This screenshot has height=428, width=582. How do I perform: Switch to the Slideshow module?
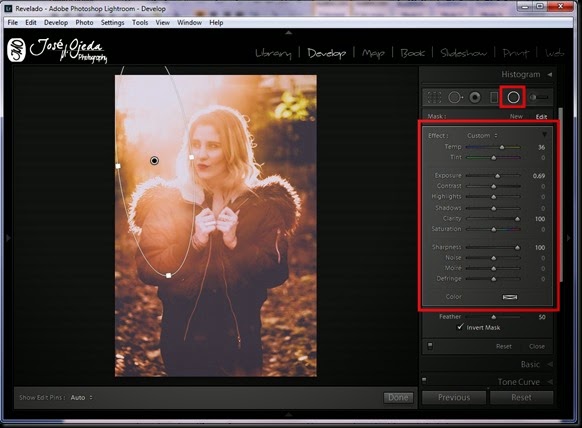coord(463,53)
